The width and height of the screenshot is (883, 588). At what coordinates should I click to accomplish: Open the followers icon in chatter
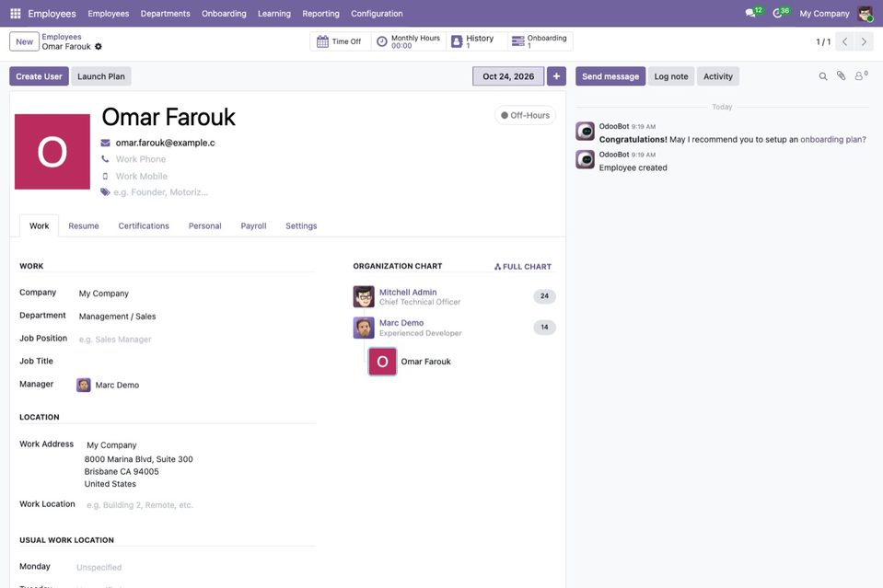[861, 76]
